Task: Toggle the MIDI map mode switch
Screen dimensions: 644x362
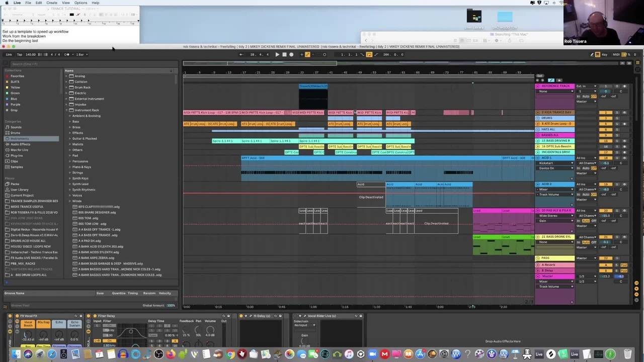Action: coord(616,54)
